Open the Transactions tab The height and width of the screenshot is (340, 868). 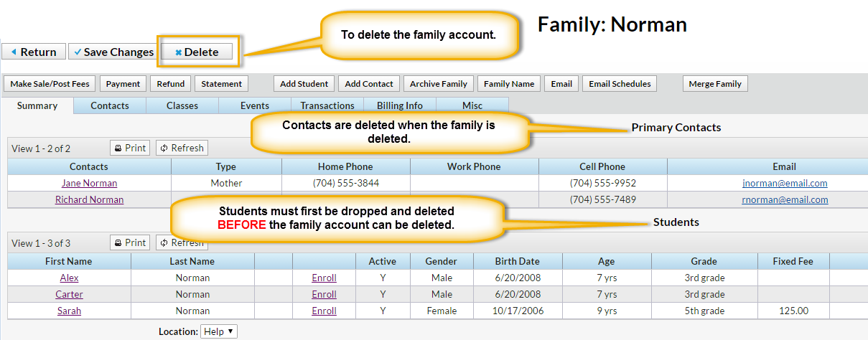click(x=327, y=105)
